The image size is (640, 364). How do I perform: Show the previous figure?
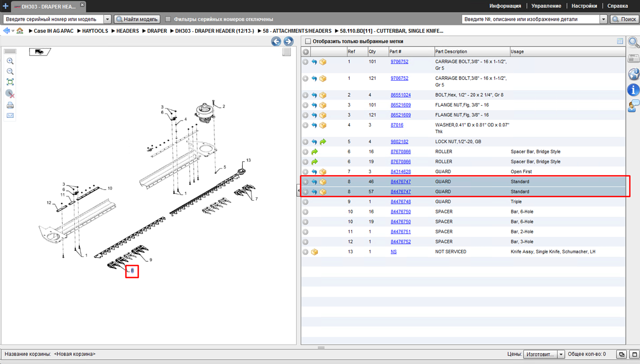click(x=276, y=41)
